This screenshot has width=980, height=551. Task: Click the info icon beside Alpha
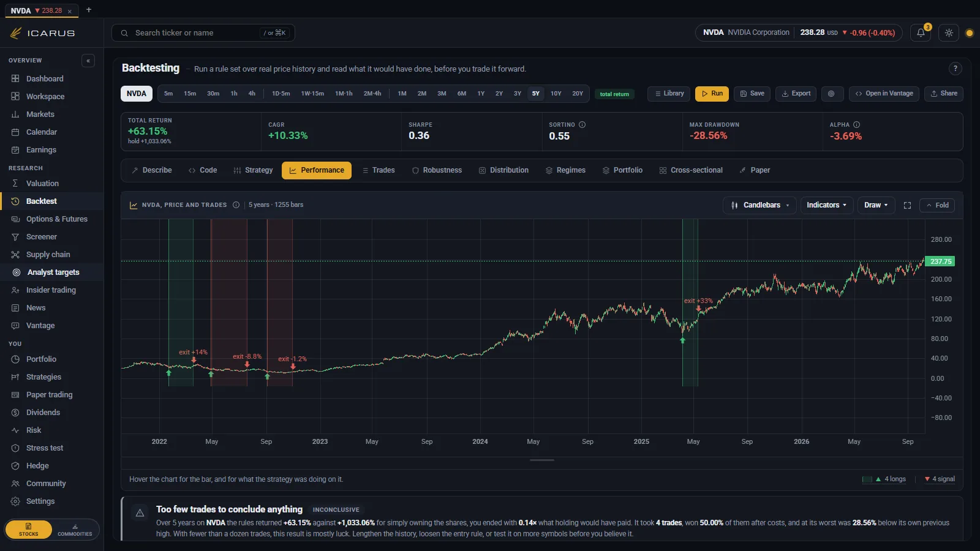tap(856, 125)
